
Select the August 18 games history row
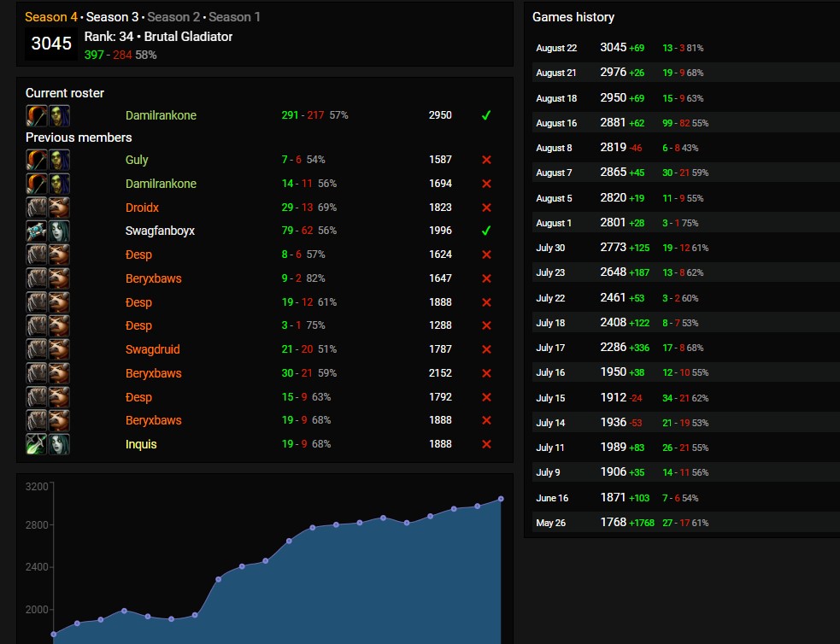[x=685, y=98]
